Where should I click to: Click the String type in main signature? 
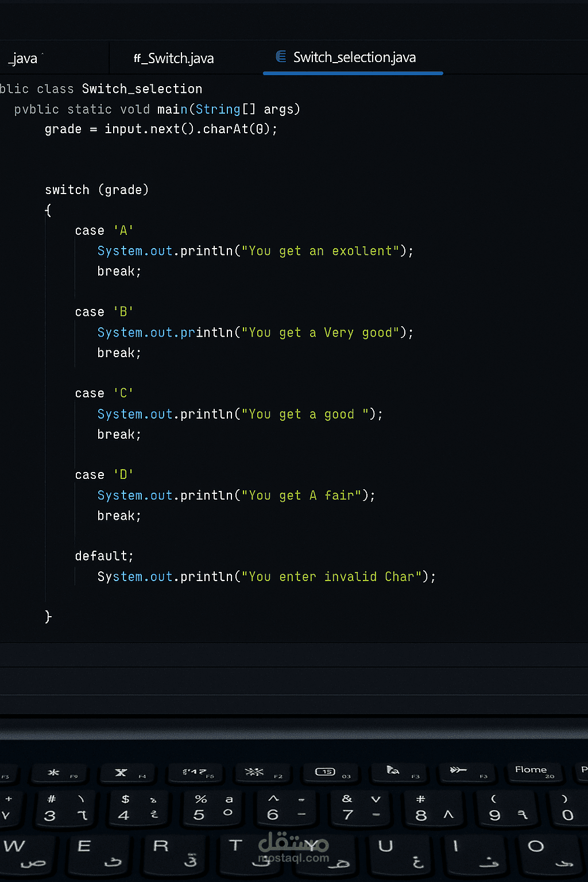pos(218,109)
